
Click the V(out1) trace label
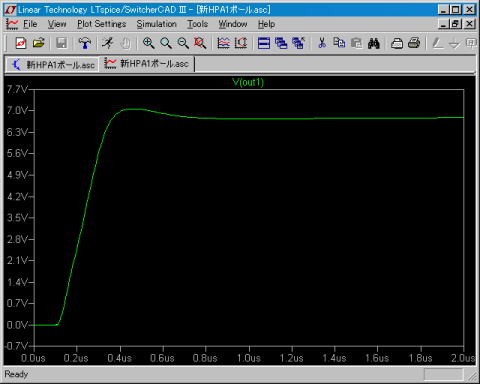click(x=248, y=82)
